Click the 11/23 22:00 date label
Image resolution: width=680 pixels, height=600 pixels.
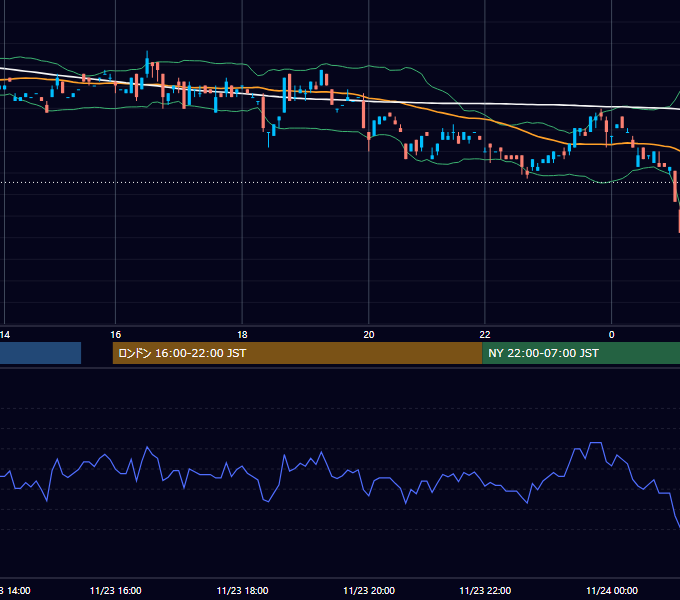pyautogui.click(x=485, y=590)
